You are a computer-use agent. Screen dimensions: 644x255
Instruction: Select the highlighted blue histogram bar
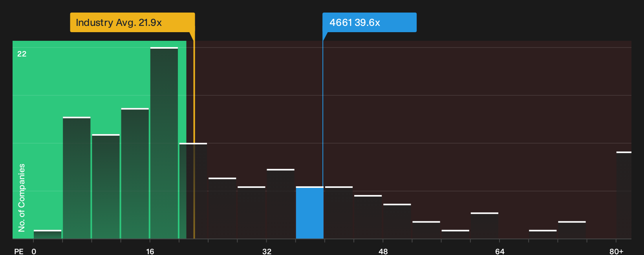(x=309, y=213)
